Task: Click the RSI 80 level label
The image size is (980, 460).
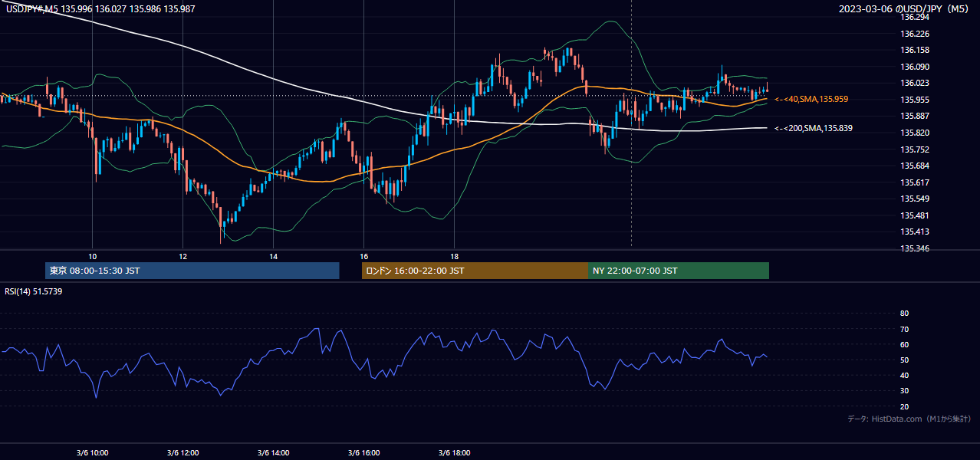Action: [x=904, y=314]
